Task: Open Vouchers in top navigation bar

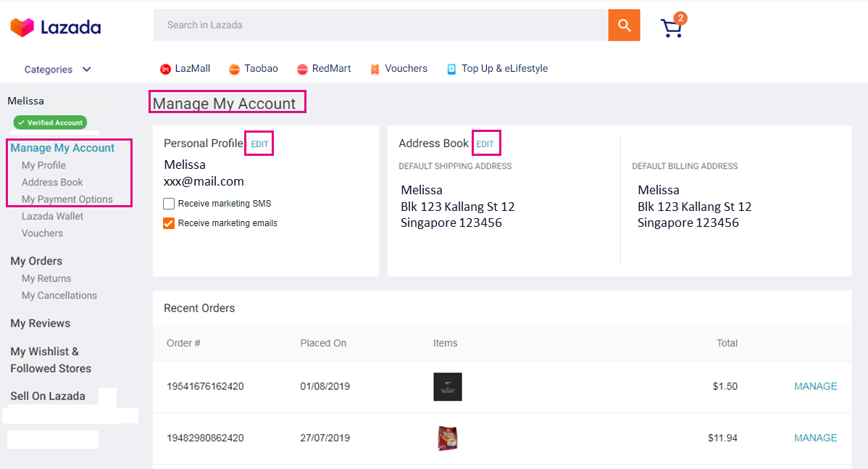Action: [406, 69]
